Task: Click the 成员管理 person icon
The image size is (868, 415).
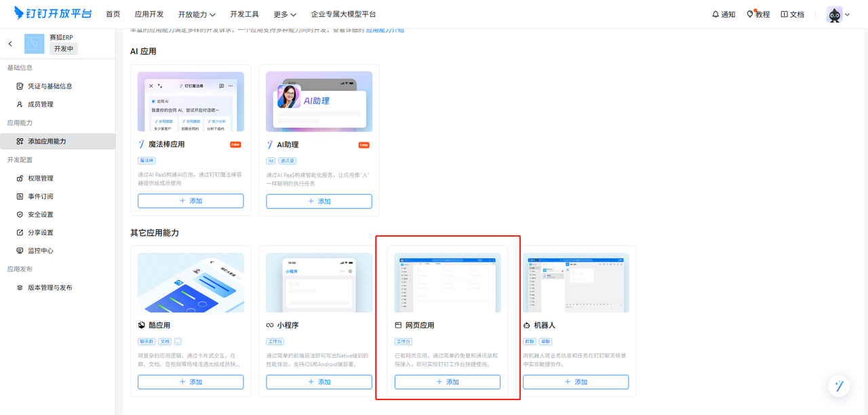Action: (x=20, y=104)
